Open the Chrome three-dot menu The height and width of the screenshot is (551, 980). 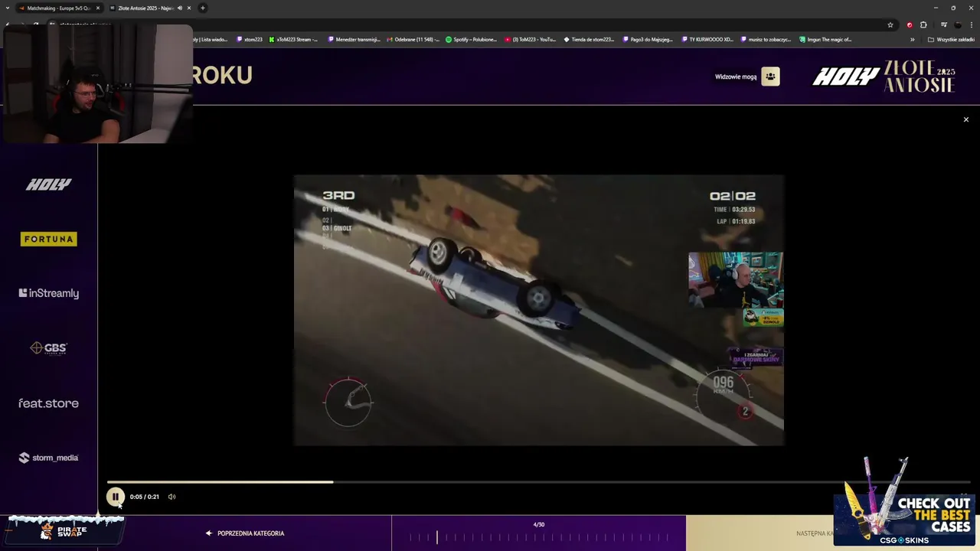pos(971,24)
